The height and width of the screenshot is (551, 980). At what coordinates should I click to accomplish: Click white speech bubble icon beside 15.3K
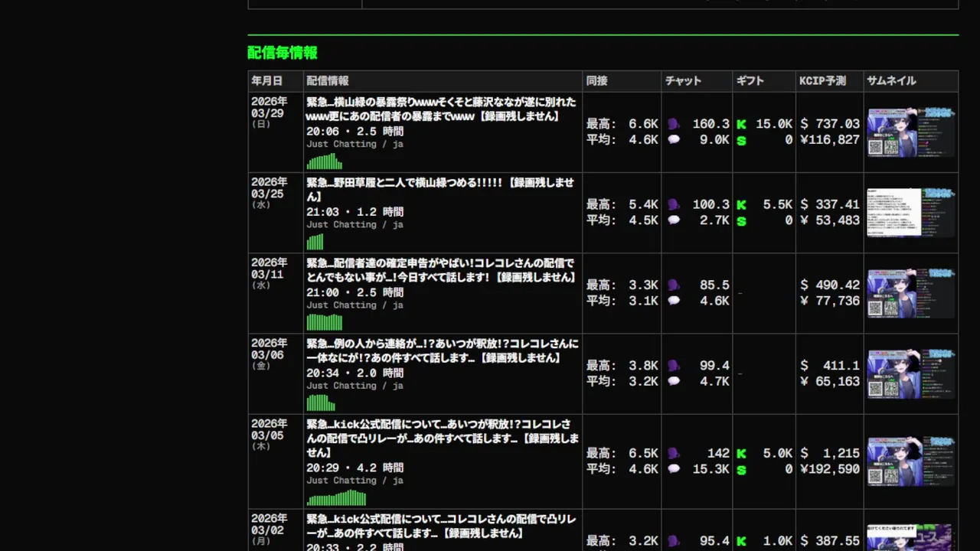pos(674,469)
